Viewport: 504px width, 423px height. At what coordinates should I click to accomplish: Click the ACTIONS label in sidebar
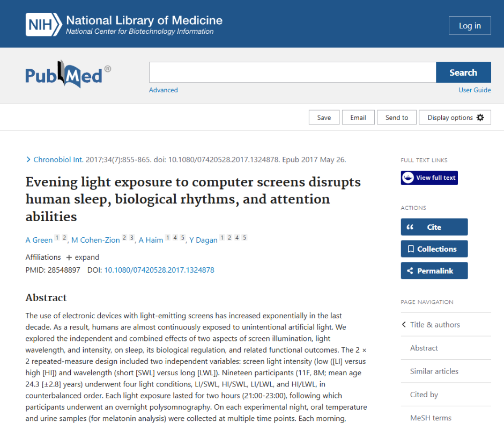[x=413, y=208]
